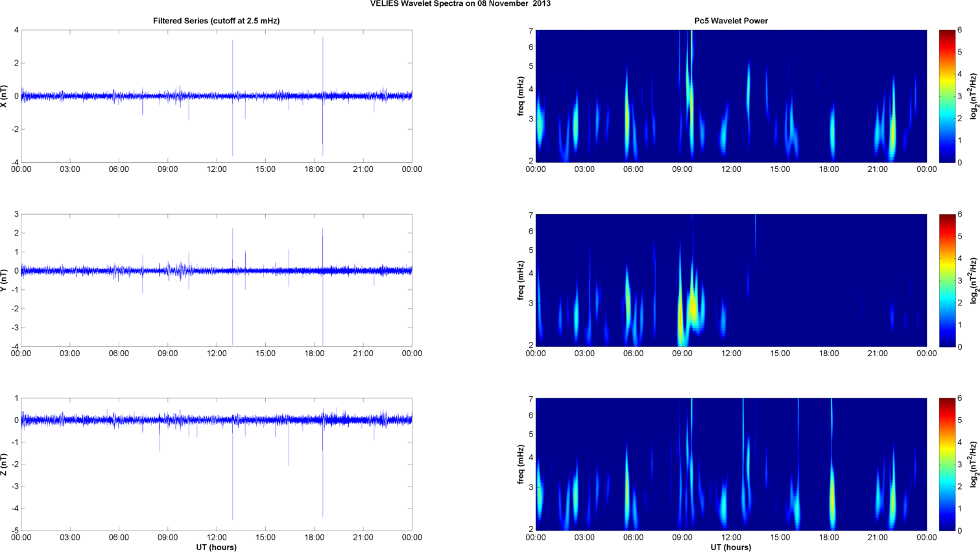Image resolution: width=980 pixels, height=552 pixels.
Task: Click '12:00' tick under X filtered series
Action: coord(217,169)
